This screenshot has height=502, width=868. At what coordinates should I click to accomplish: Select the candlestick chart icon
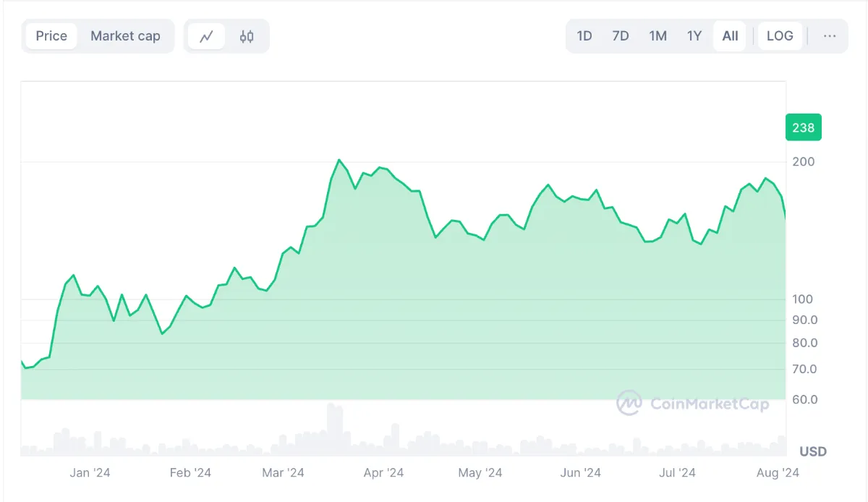pyautogui.click(x=247, y=36)
